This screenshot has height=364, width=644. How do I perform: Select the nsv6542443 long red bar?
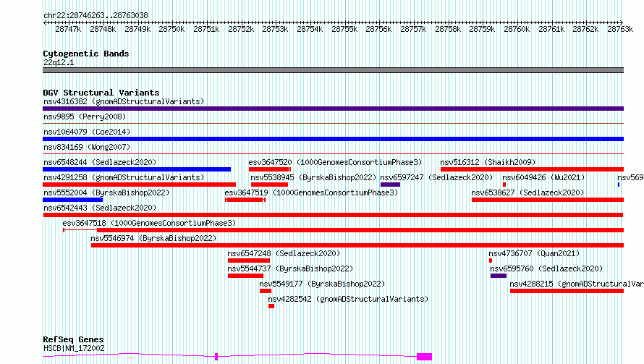click(333, 215)
